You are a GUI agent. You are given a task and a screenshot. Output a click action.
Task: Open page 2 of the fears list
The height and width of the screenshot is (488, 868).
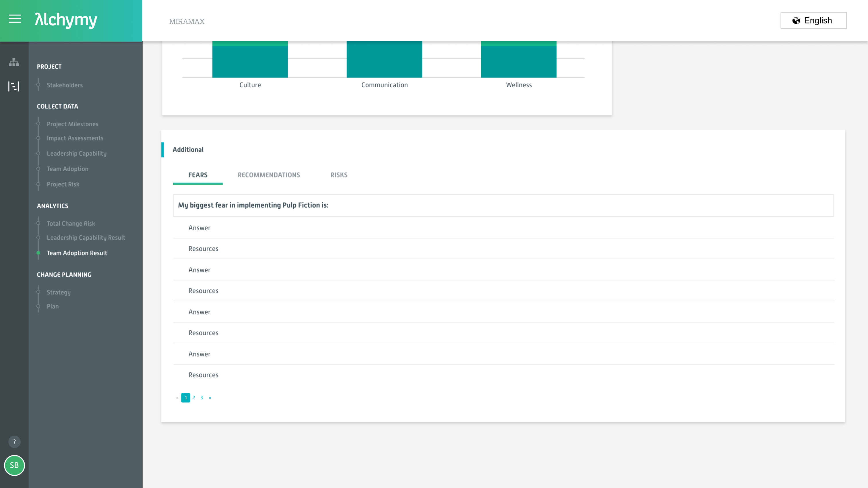[194, 398]
